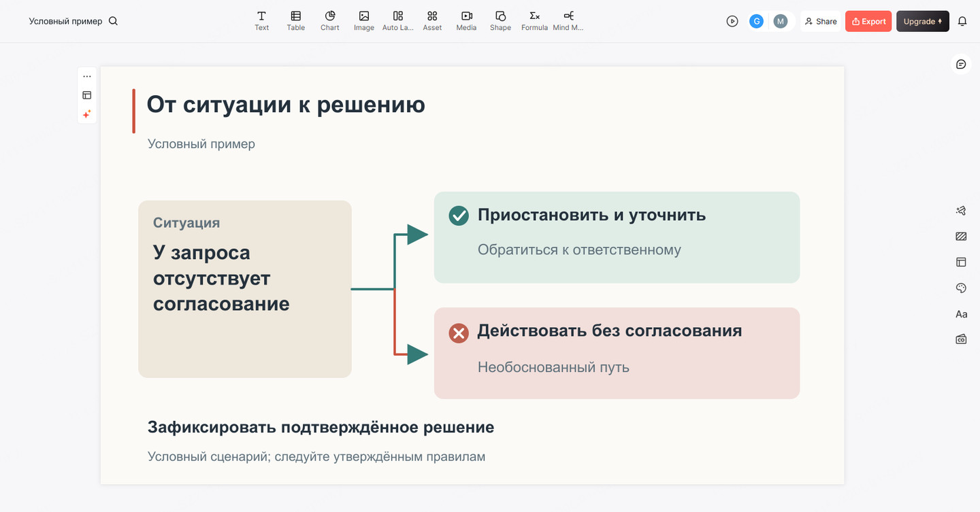Viewport: 980px width, 512px height.
Task: Open Auto Layout tool
Action: pyautogui.click(x=398, y=20)
